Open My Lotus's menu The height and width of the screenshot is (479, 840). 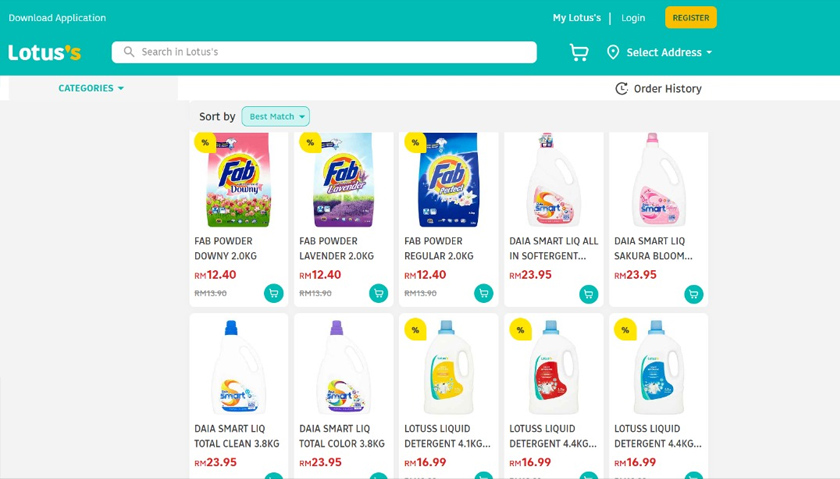click(577, 18)
